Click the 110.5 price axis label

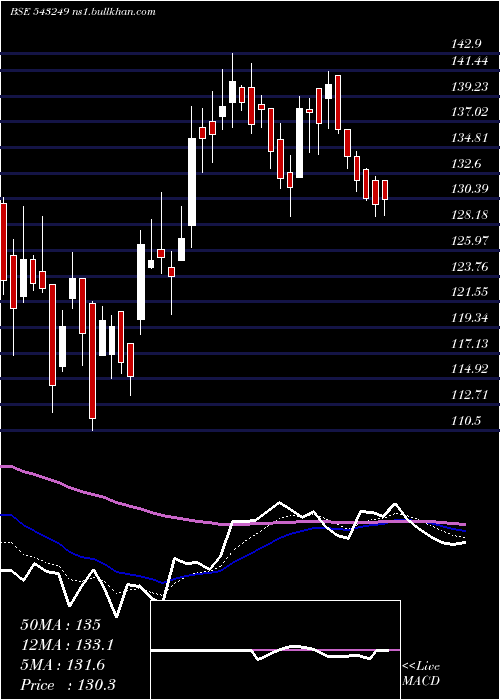coord(467,421)
